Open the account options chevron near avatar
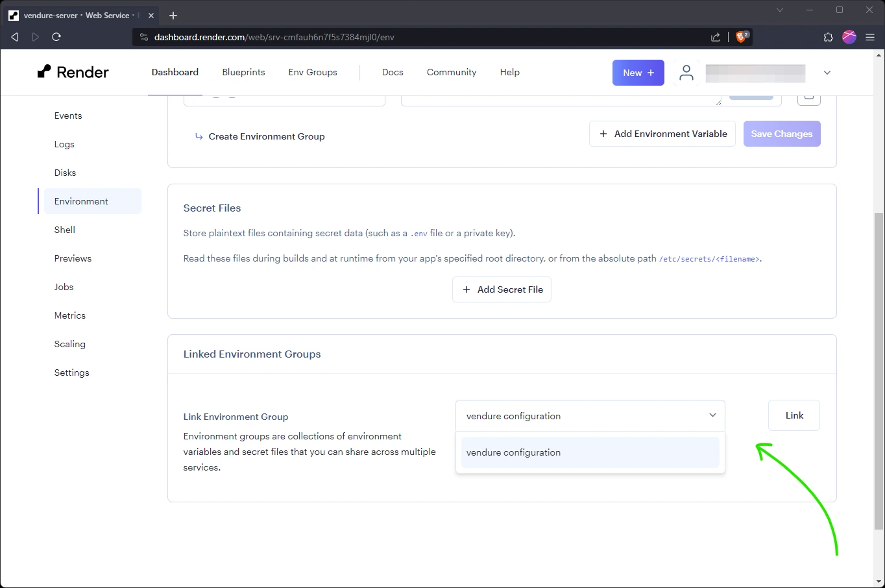This screenshot has height=588, width=885. [x=827, y=73]
